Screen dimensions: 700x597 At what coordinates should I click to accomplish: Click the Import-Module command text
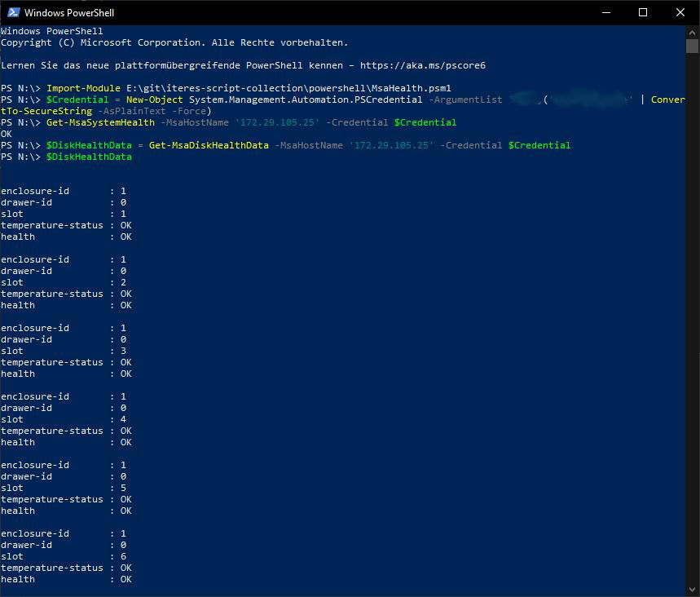[x=83, y=88]
